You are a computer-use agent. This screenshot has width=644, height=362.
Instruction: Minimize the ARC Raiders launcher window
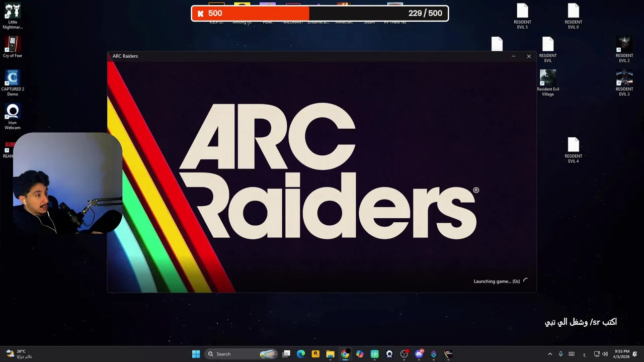point(513,56)
